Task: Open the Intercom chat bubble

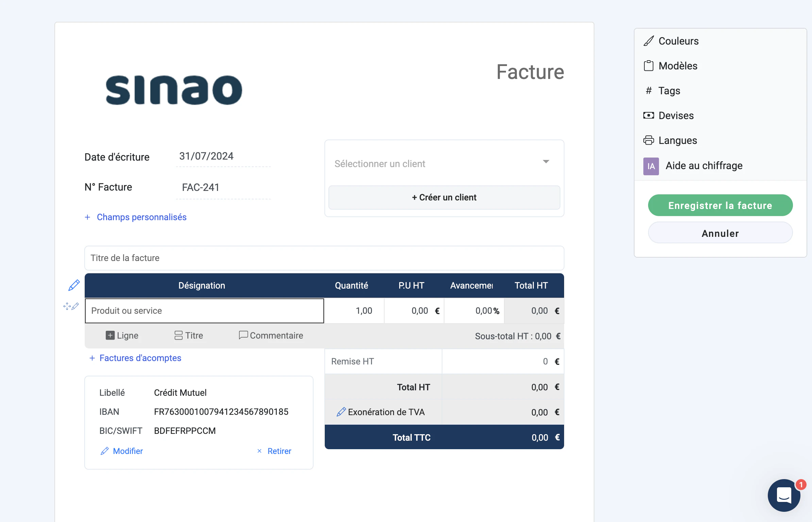Action: click(x=784, y=495)
